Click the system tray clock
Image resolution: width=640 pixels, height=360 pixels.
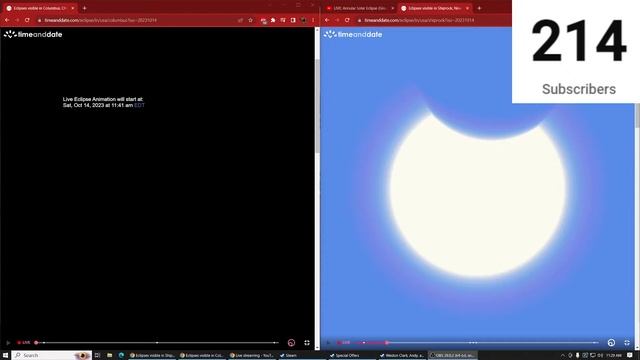point(613,356)
